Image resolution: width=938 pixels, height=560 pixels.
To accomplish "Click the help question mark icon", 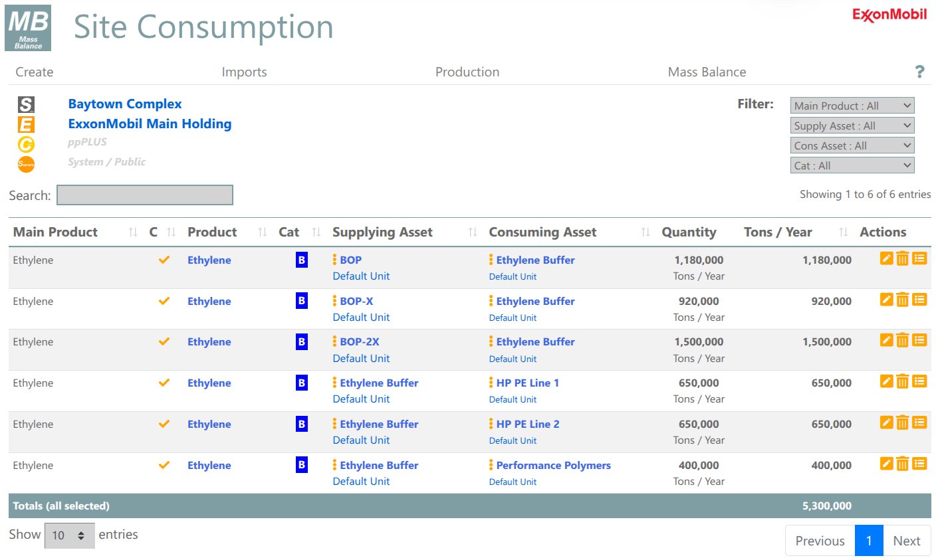I will (919, 72).
